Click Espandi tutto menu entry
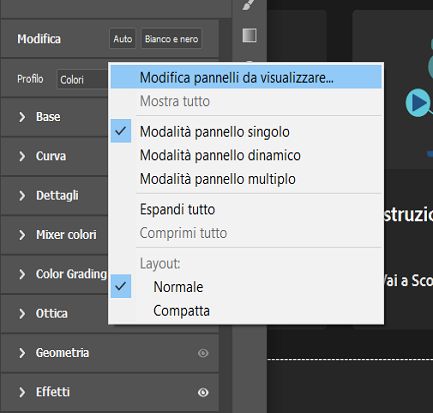This screenshot has height=413, width=433. [x=246, y=209]
